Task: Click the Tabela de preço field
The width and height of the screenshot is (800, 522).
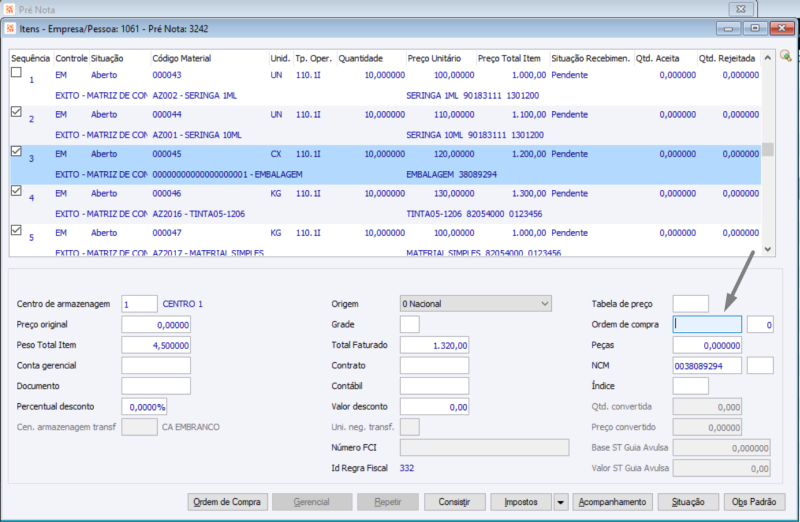Action: pyautogui.click(x=691, y=304)
